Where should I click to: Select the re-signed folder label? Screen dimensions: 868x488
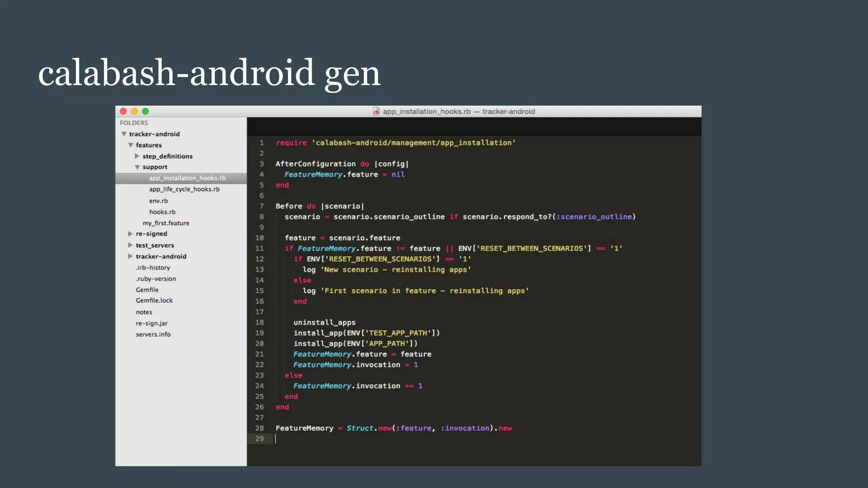tap(151, 234)
